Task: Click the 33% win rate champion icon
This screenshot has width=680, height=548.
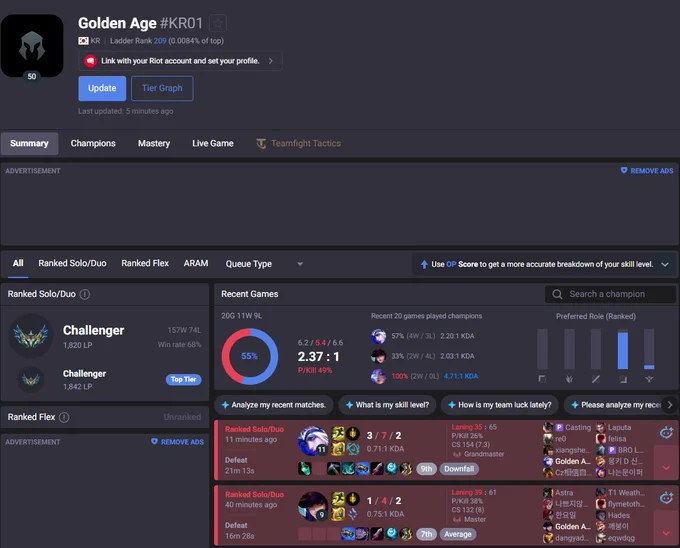Action: tap(378, 356)
